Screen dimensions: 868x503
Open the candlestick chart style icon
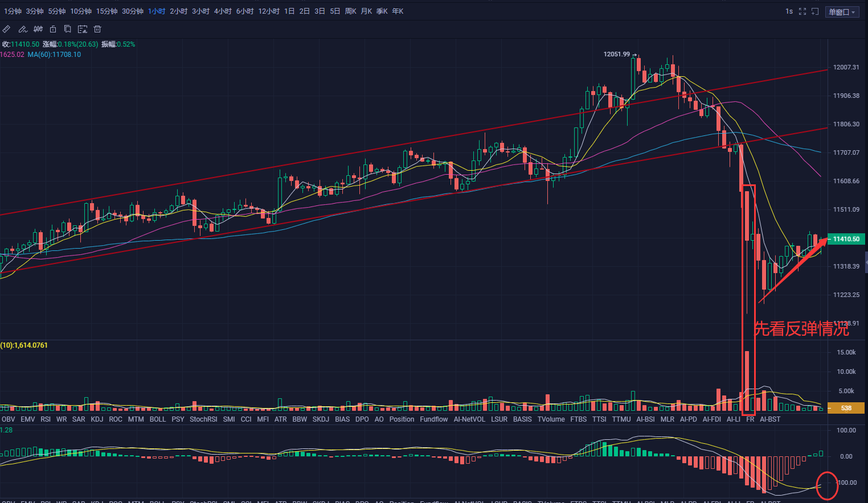(38, 29)
